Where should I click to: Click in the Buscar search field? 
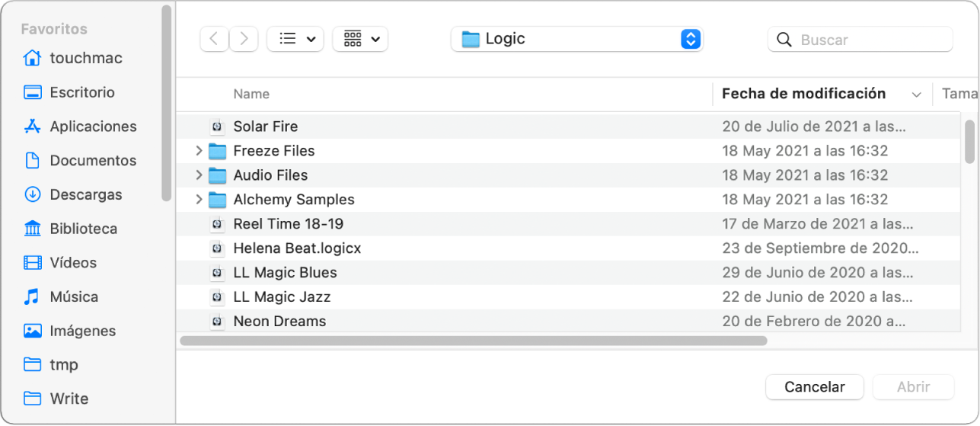[x=868, y=40]
